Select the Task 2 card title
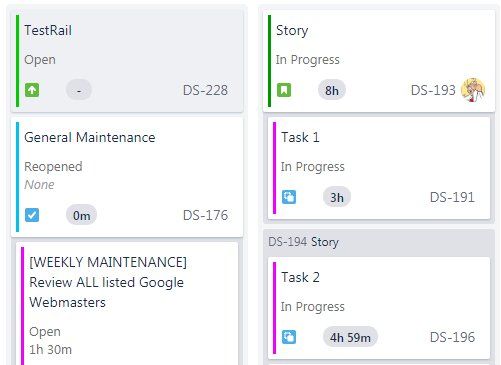 coord(300,277)
